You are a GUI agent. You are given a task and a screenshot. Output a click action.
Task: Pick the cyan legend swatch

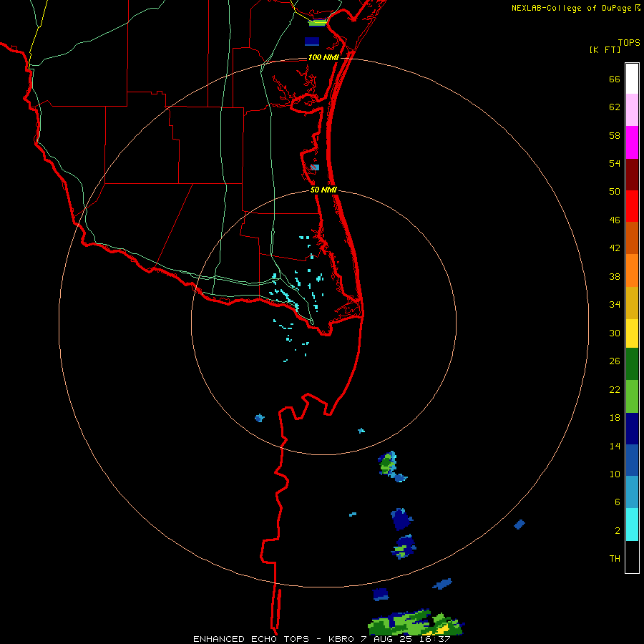[632, 525]
